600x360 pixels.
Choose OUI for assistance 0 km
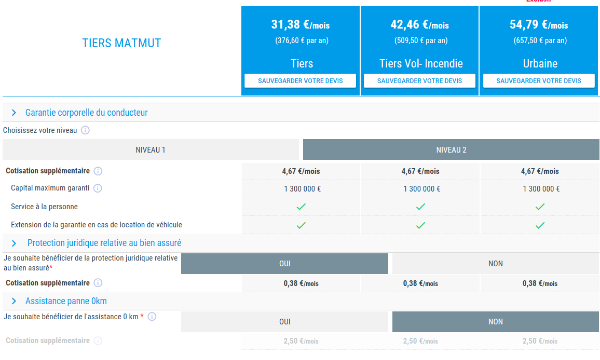[284, 322]
